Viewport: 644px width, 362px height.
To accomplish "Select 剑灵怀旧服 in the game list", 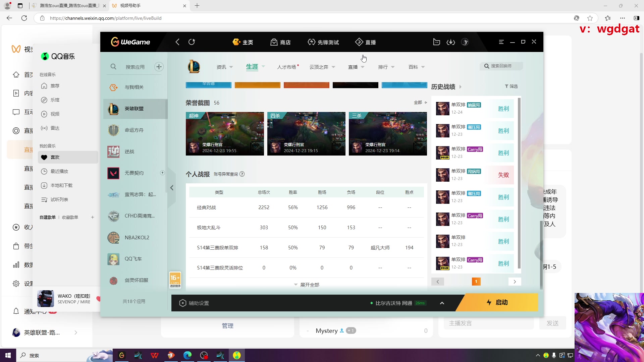I will pyautogui.click(x=136, y=280).
